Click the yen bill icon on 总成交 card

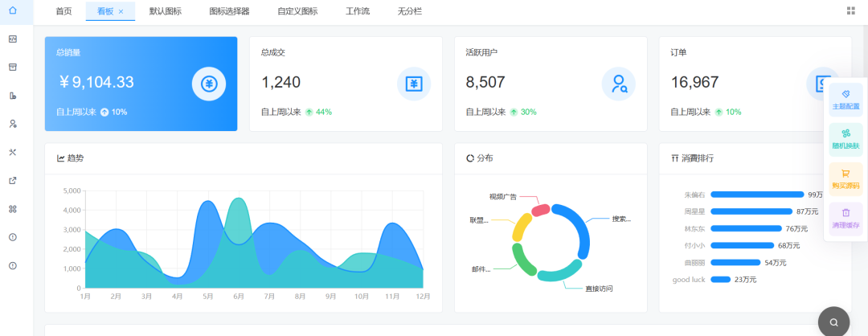414,84
